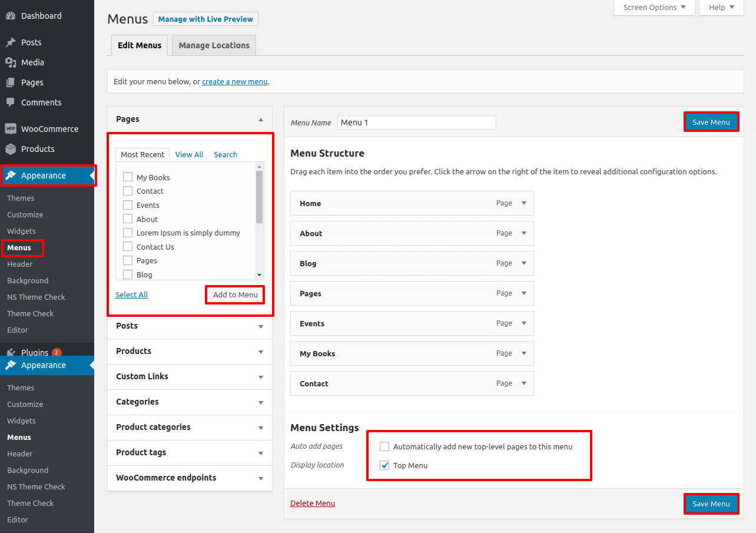Expand the Pages menu item arrow in Menu Structure
Image resolution: width=756 pixels, height=533 pixels.
pos(524,293)
